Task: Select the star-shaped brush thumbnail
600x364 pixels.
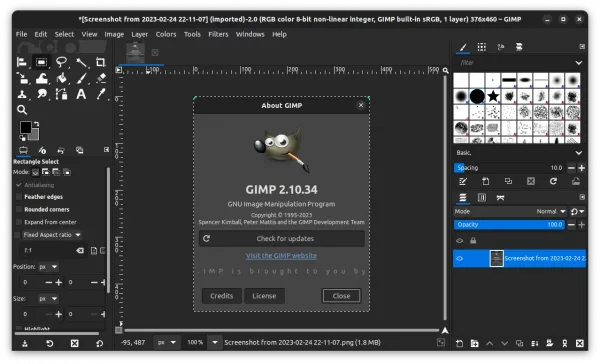Action: (x=493, y=96)
